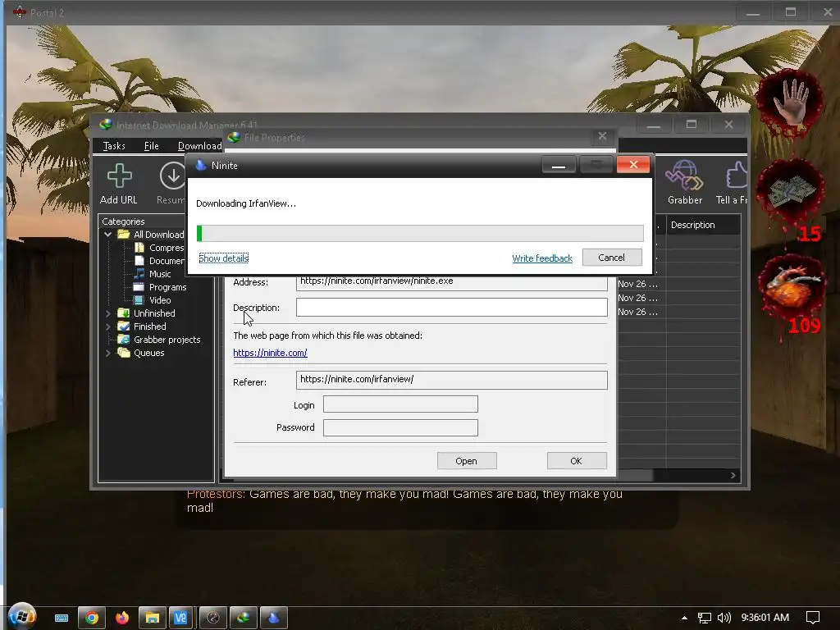Select the Documents category icon
Viewport: 840px width, 630px height.
coord(139,261)
